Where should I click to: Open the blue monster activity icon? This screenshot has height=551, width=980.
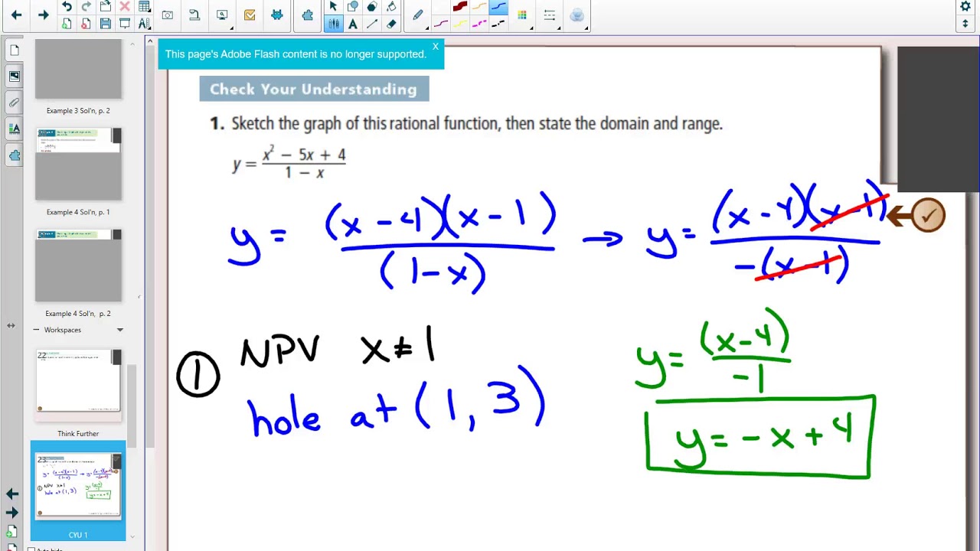(277, 15)
